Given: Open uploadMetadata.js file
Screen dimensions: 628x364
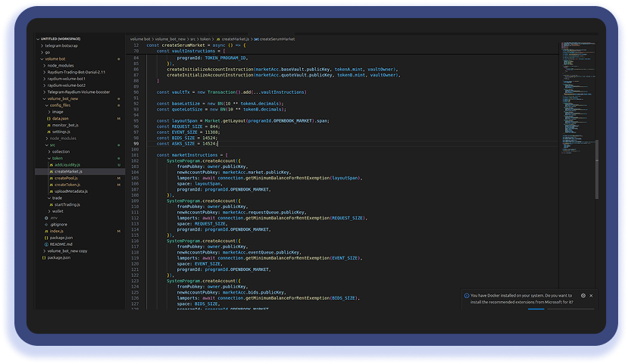Looking at the screenshot, I should tap(73, 191).
